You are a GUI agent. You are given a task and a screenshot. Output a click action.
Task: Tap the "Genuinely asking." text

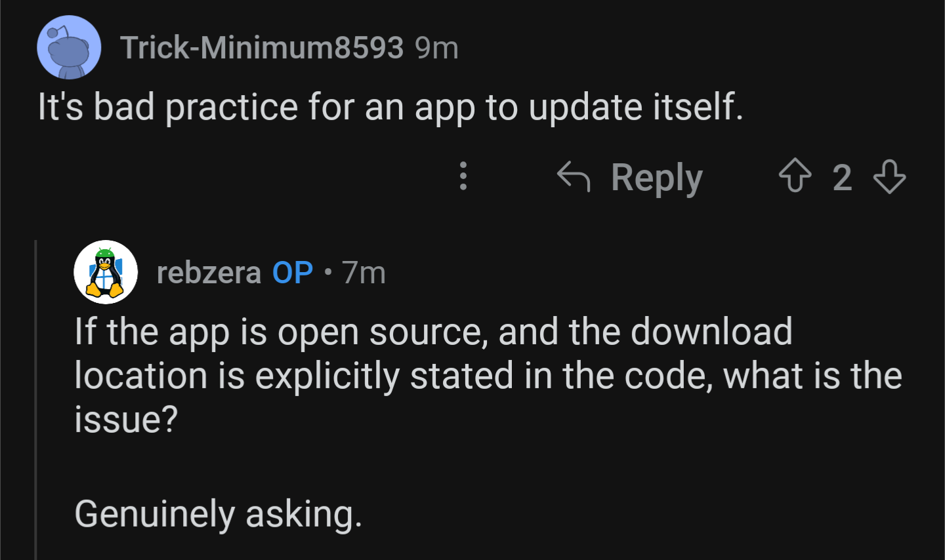click(218, 513)
